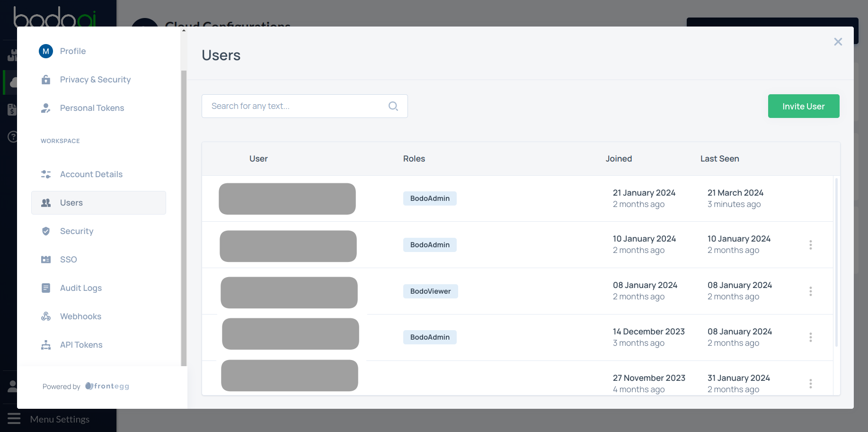
Task: Click the Audit Logs document icon
Action: click(45, 288)
